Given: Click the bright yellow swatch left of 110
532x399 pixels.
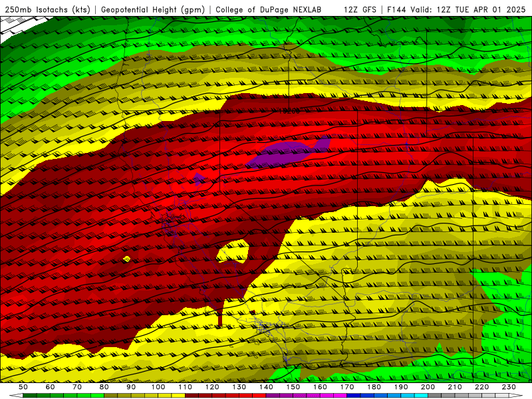Looking at the screenshot, I should 178,396.
